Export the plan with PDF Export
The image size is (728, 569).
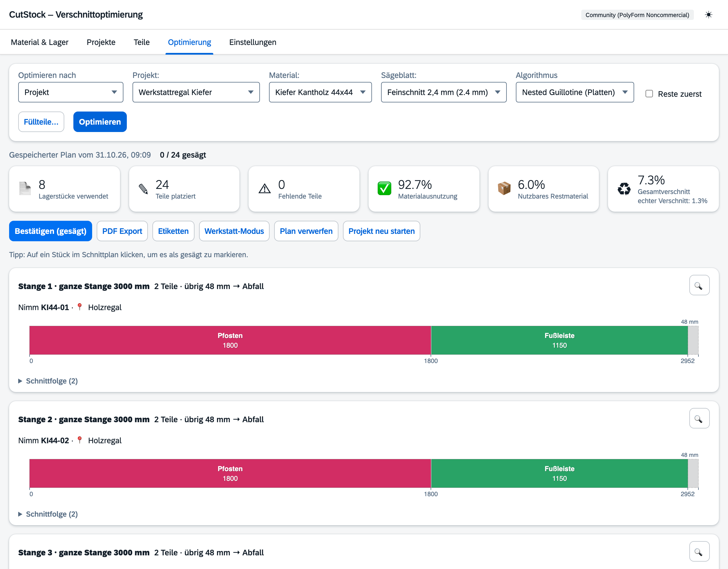[x=122, y=231]
